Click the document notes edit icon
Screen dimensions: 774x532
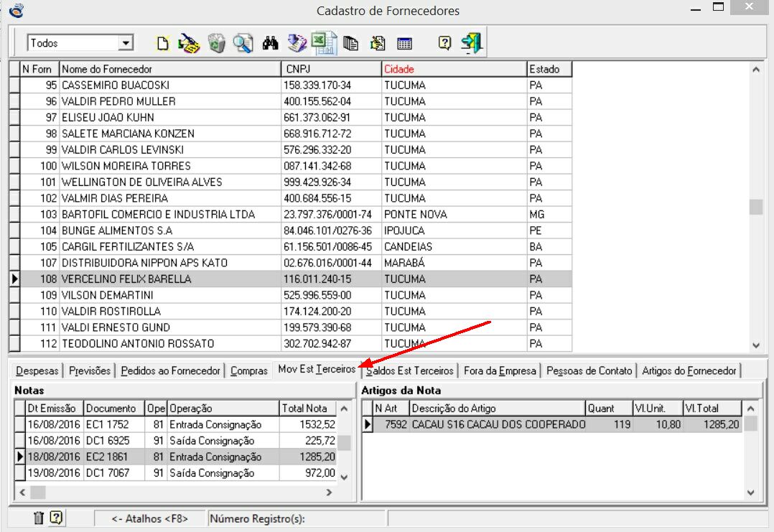[x=378, y=43]
